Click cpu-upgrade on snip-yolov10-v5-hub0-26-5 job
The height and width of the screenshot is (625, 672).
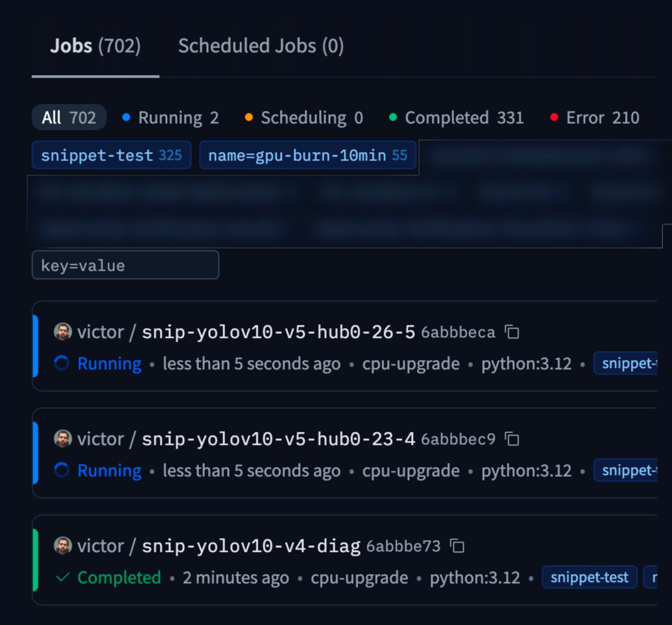[410, 364]
